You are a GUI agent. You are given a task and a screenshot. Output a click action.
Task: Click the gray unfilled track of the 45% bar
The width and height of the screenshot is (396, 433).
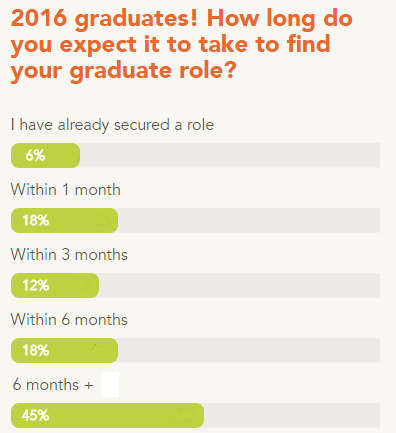coord(292,415)
